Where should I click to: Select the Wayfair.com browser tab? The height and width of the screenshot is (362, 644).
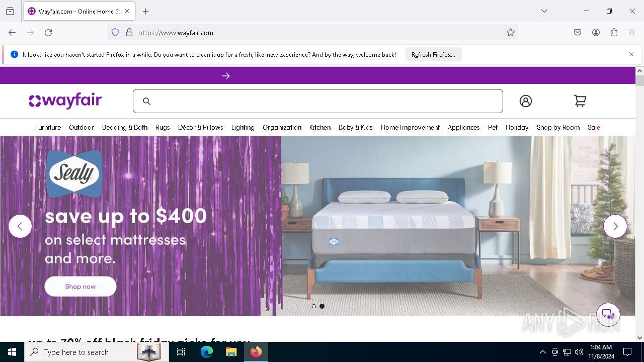78,11
